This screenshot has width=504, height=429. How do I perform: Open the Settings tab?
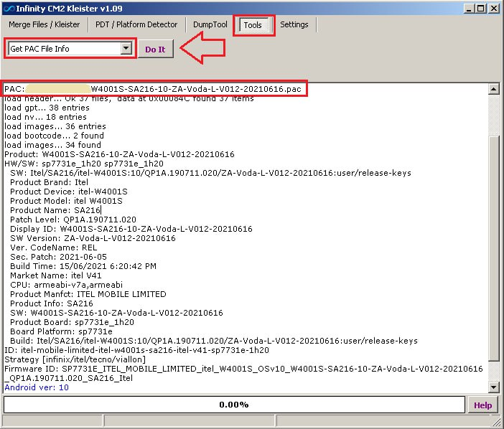click(294, 24)
